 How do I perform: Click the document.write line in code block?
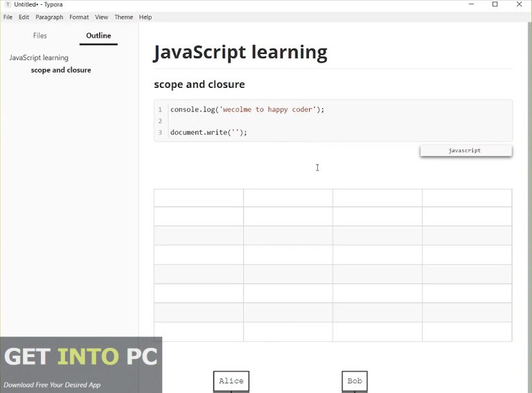click(x=209, y=132)
